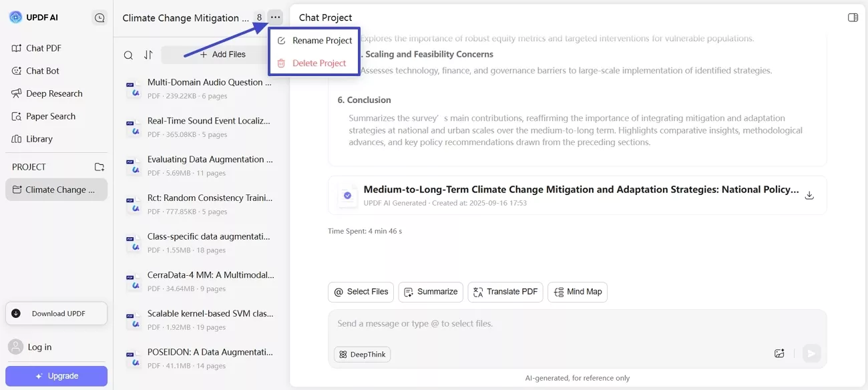Click PDF icon of Real-Time Sound file

click(x=133, y=128)
